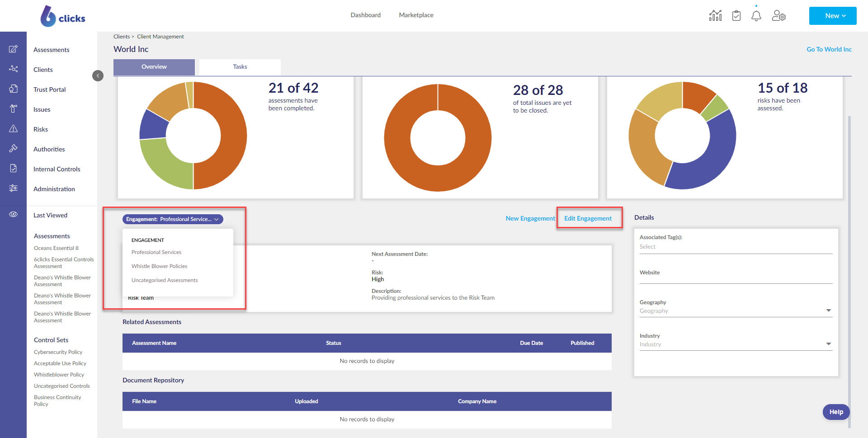
Task: Open Whistleblower Policy control set
Action: pos(59,375)
